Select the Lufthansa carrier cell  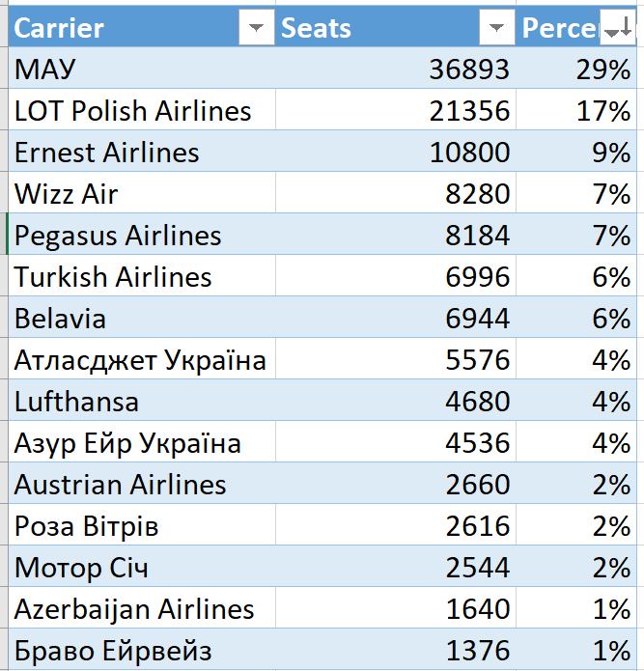[142, 402]
